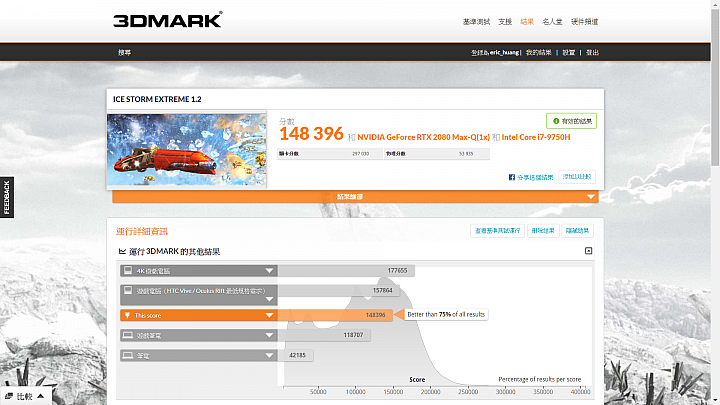Open the This score row dropdown
This screenshot has height=405, width=720.
(x=270, y=315)
